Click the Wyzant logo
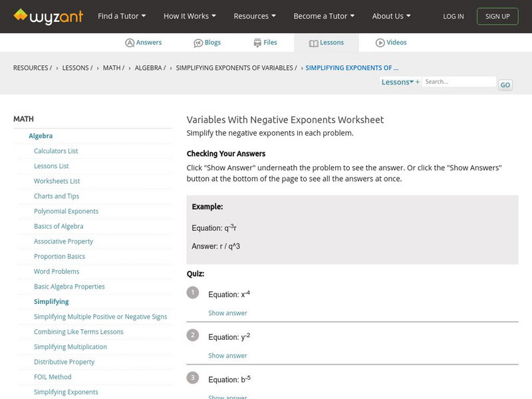The width and height of the screenshot is (532, 399). click(48, 16)
